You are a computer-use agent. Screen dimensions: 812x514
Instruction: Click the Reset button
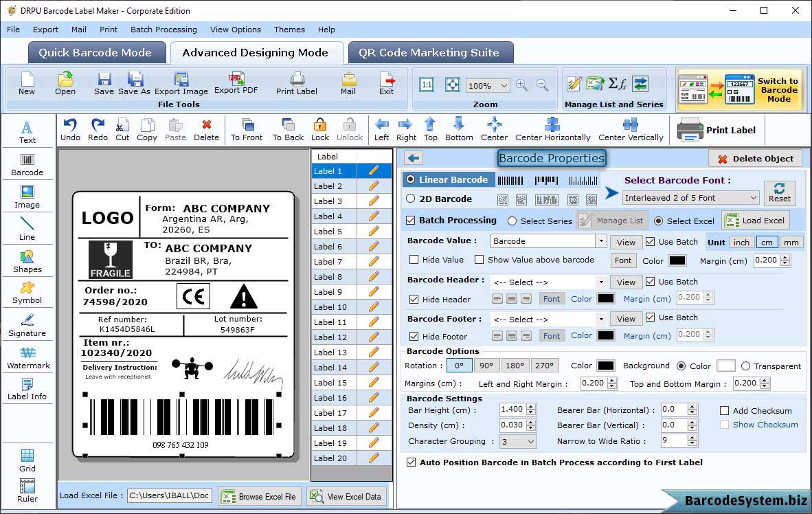[x=780, y=192]
